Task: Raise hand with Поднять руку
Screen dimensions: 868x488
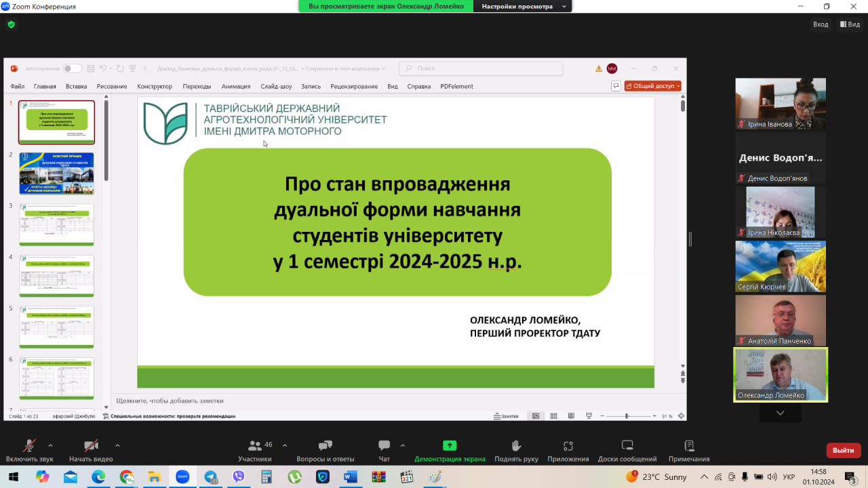Action: [516, 451]
